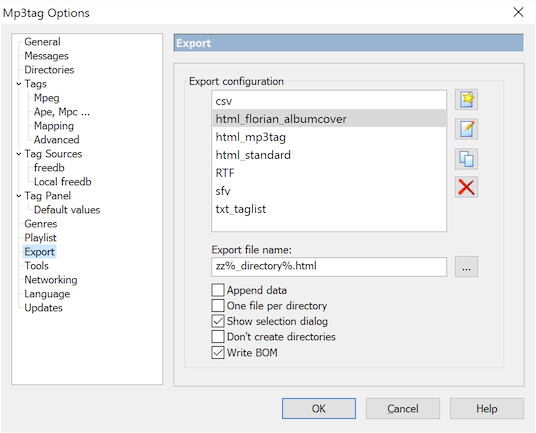Open the file name browse ellipsis button

466,267
